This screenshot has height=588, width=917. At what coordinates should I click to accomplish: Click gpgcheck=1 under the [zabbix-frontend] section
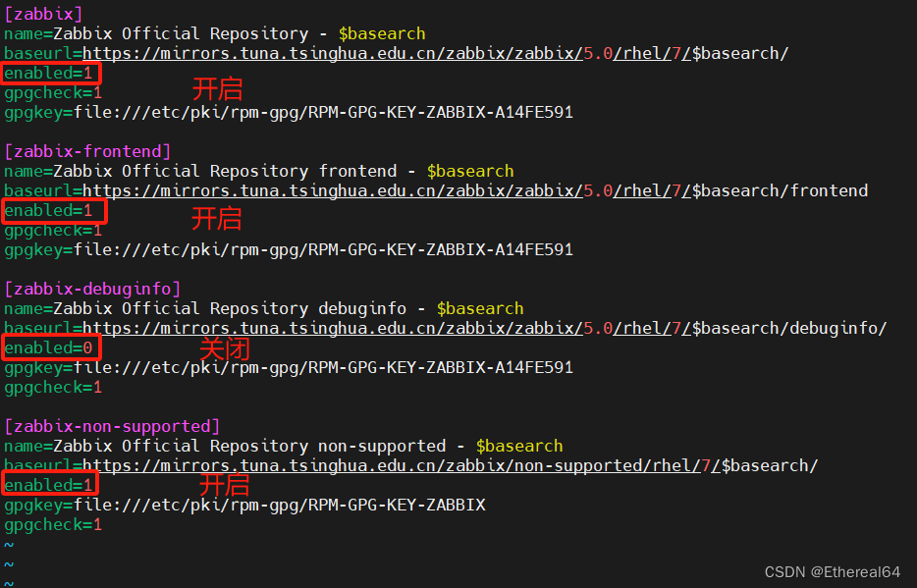click(x=53, y=231)
